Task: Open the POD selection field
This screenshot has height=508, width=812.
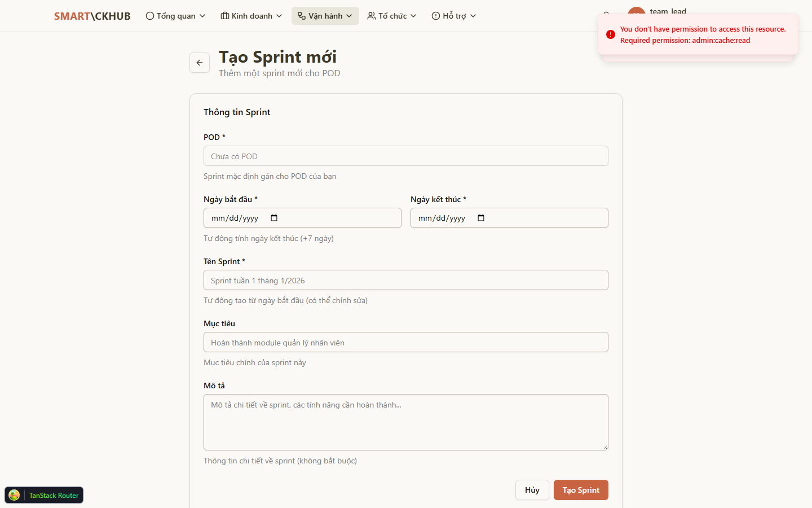Action: (405, 156)
